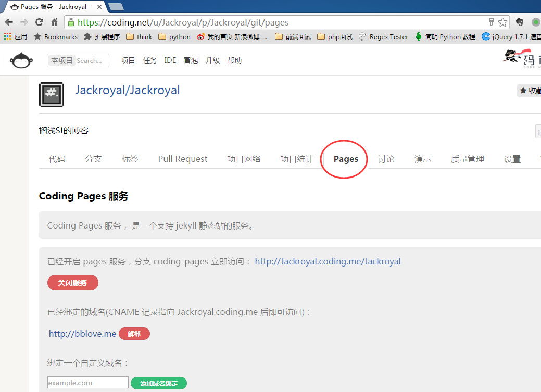
Task: Open the 项目 top navigation item
Action: (128, 60)
